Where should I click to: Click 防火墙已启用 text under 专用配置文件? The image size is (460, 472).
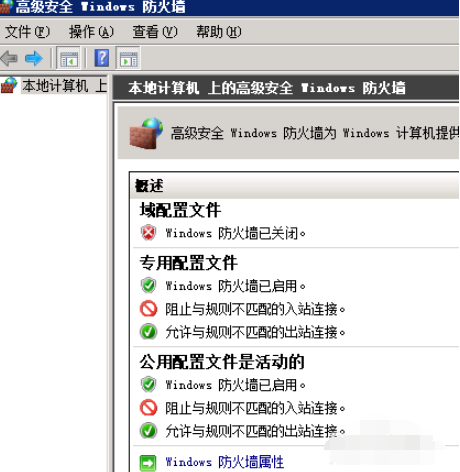pyautogui.click(x=235, y=286)
